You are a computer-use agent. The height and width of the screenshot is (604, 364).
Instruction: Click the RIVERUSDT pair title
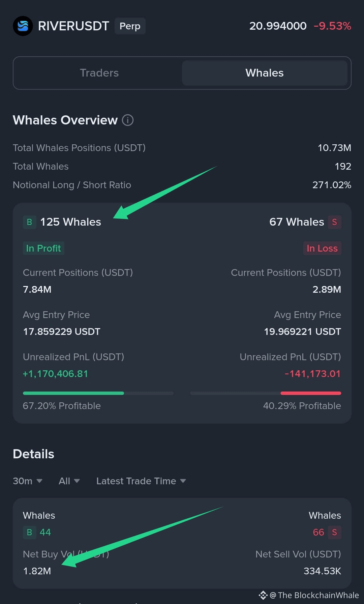point(73,26)
